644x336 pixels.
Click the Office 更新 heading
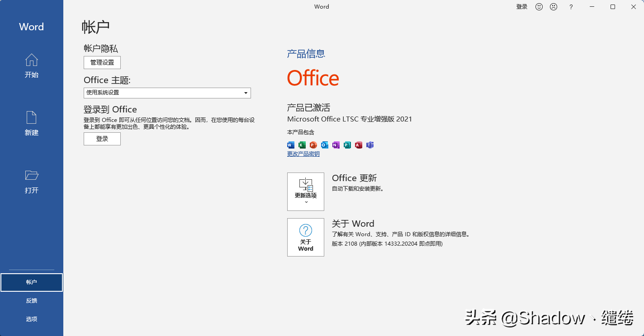(355, 178)
